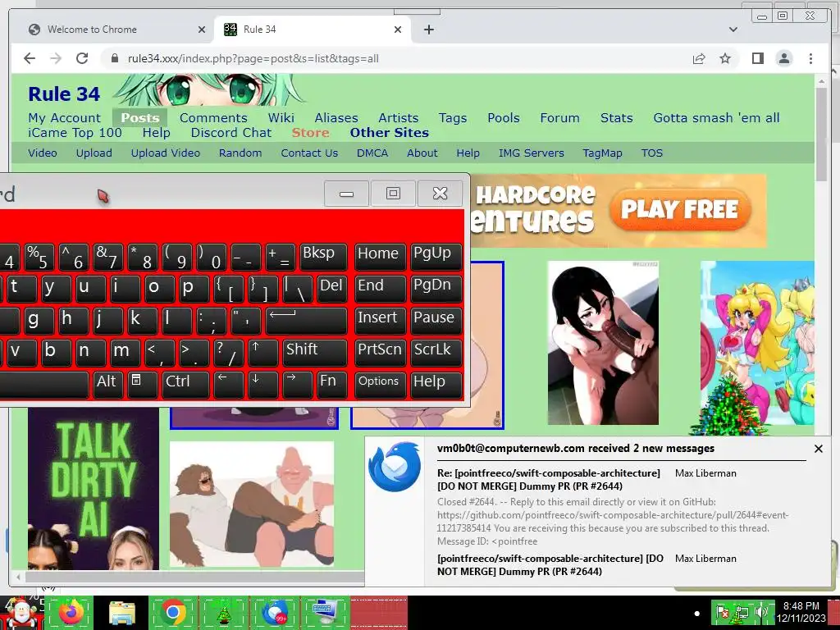Click the Random subnav link

click(240, 153)
